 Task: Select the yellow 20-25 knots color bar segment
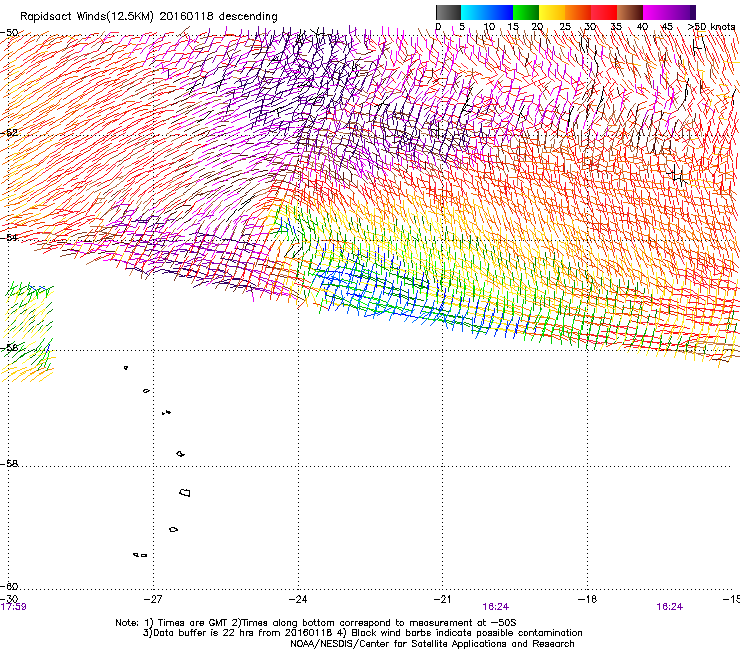tap(552, 12)
